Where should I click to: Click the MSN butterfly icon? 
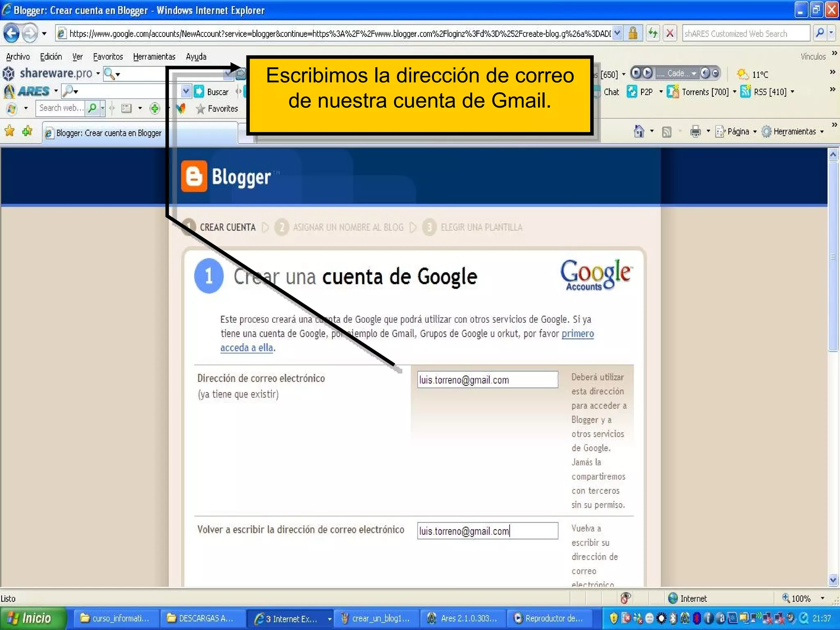180,108
